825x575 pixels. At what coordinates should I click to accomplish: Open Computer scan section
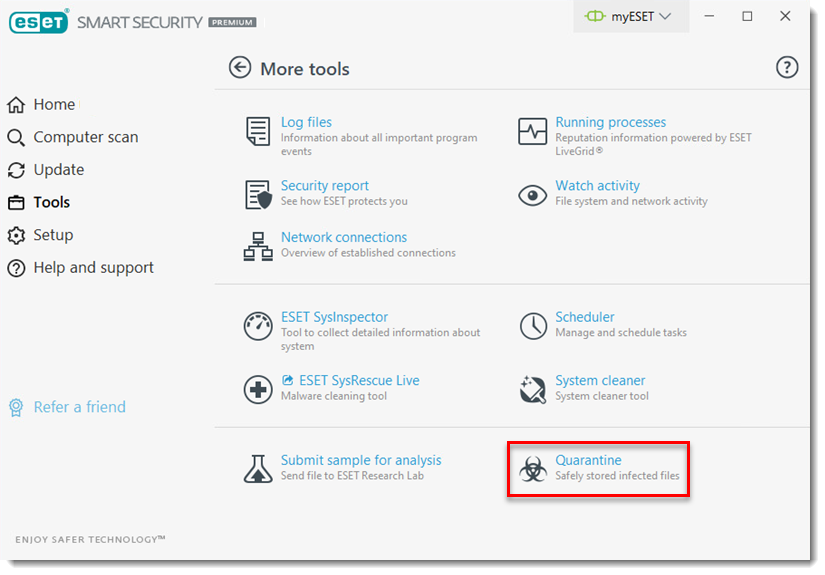coord(86,137)
